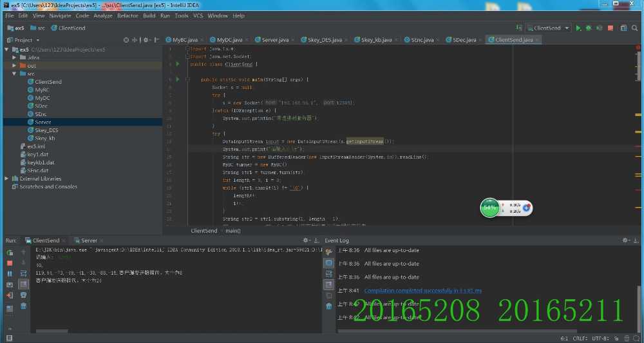Toggle soft-wrap icon in Run console
Screen dimensions: 644x343
(x=23, y=274)
